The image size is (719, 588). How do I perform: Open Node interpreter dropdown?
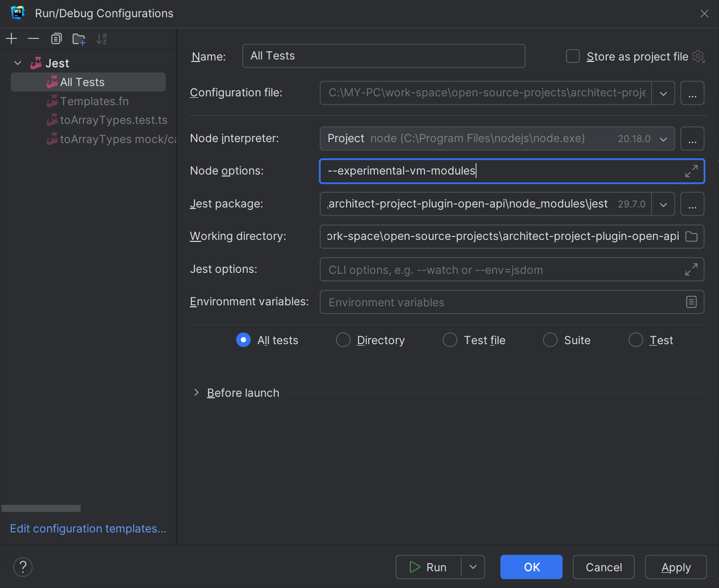click(x=663, y=139)
